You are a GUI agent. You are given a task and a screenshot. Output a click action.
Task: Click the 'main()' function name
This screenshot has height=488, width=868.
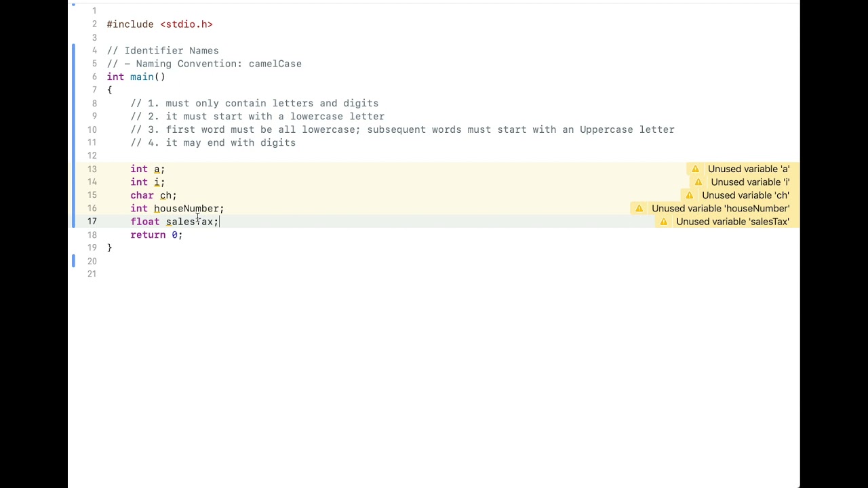point(148,77)
